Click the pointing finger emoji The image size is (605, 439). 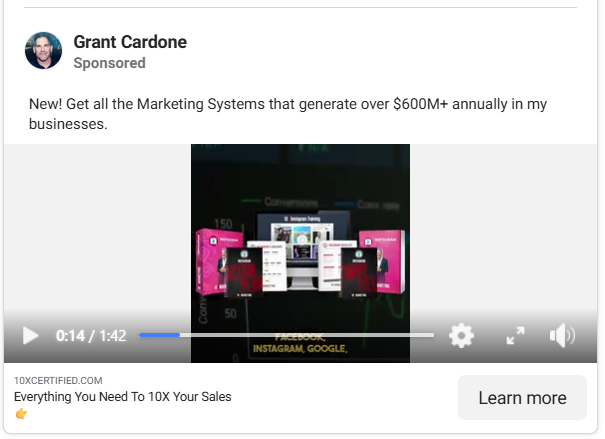pyautogui.click(x=21, y=414)
